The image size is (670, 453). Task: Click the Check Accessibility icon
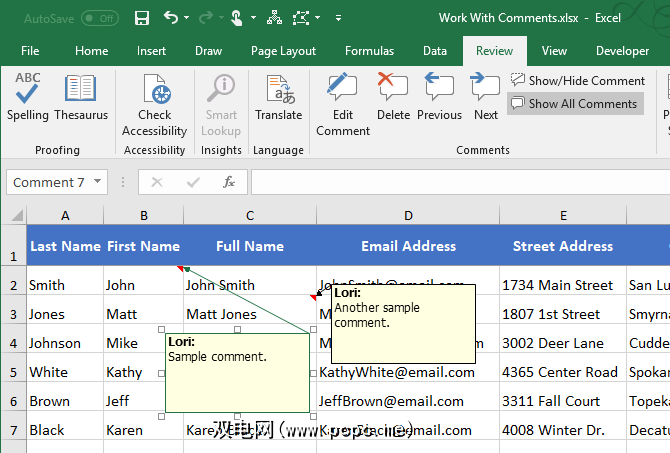point(155,104)
